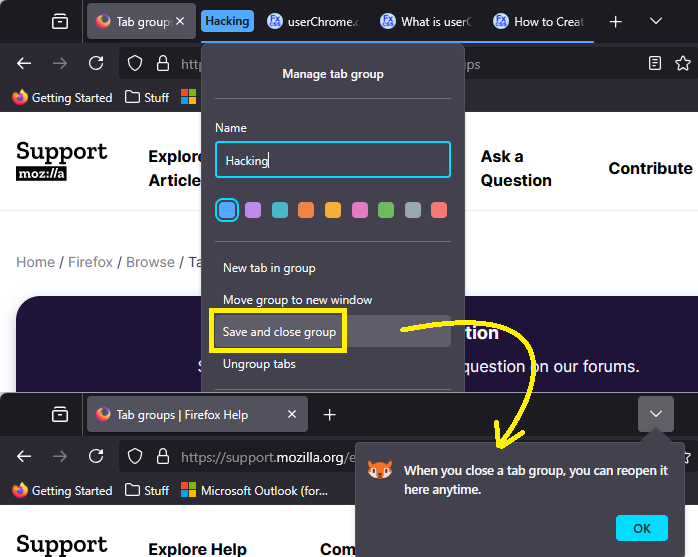This screenshot has height=557, width=698.
Task: Choose the purple tab group color
Action: click(253, 210)
